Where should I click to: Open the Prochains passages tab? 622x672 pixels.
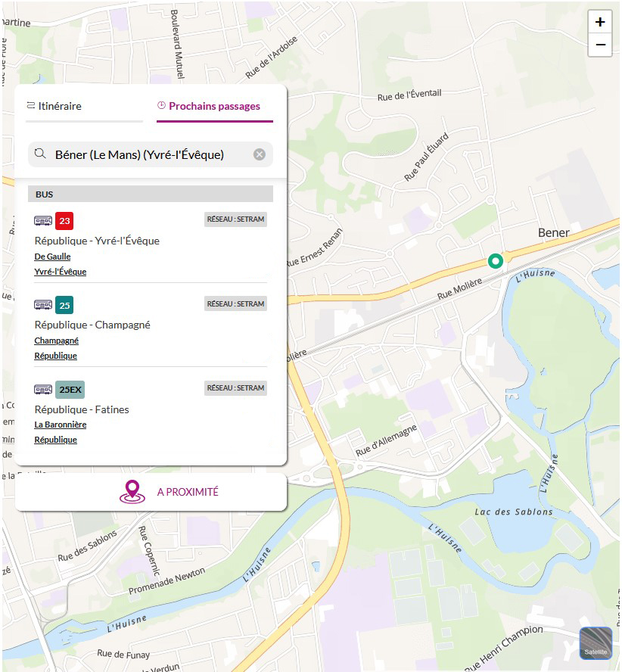(209, 107)
